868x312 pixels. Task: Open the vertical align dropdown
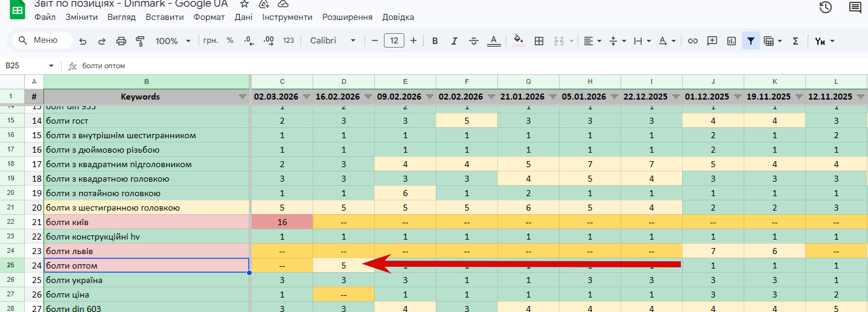coord(617,41)
